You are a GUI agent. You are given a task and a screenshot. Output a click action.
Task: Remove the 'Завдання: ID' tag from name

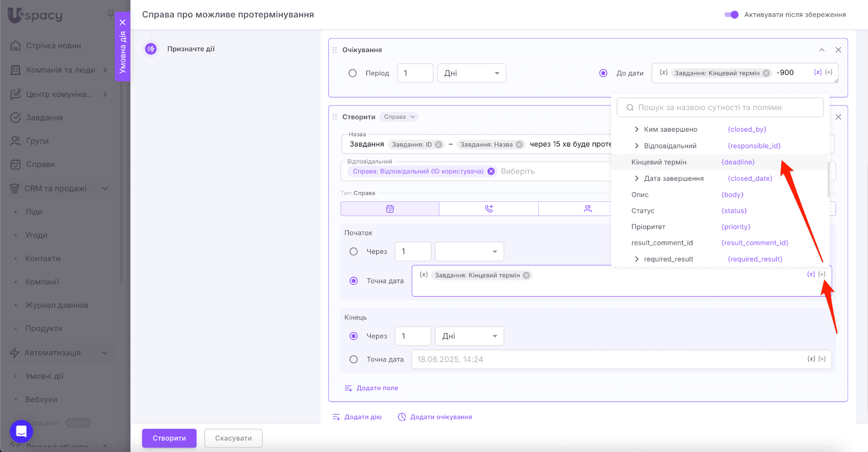(x=438, y=144)
